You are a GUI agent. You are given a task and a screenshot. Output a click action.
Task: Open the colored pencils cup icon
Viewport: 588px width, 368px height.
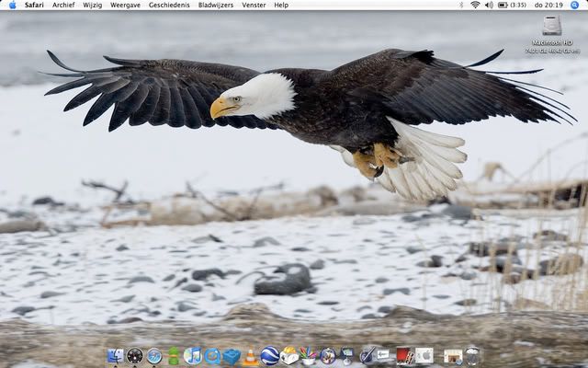pyautogui.click(x=309, y=356)
